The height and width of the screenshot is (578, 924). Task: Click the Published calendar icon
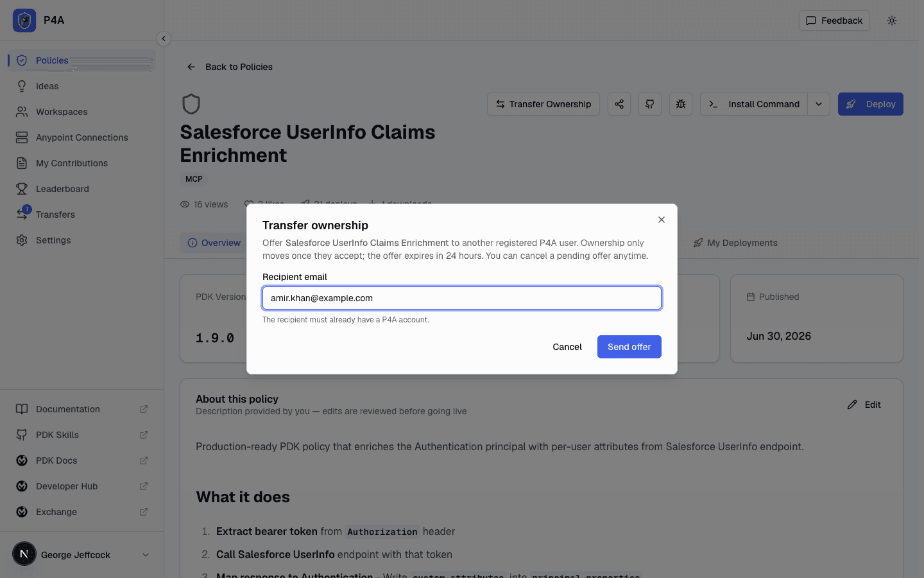pyautogui.click(x=751, y=297)
